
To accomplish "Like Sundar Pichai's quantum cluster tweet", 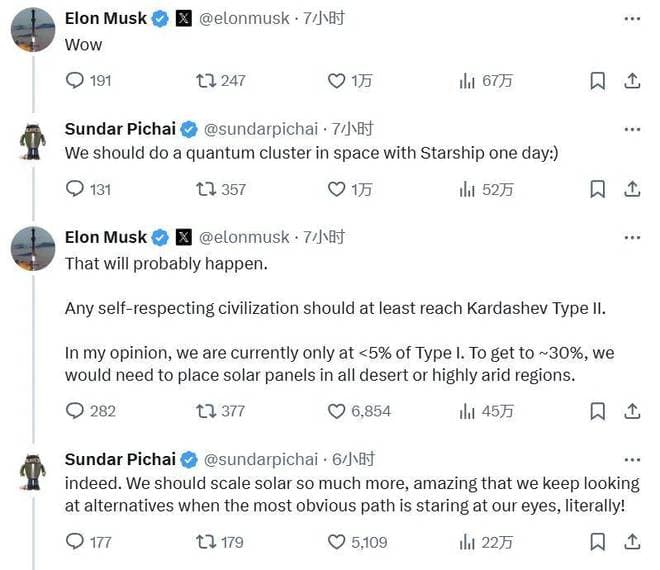I will coord(337,189).
